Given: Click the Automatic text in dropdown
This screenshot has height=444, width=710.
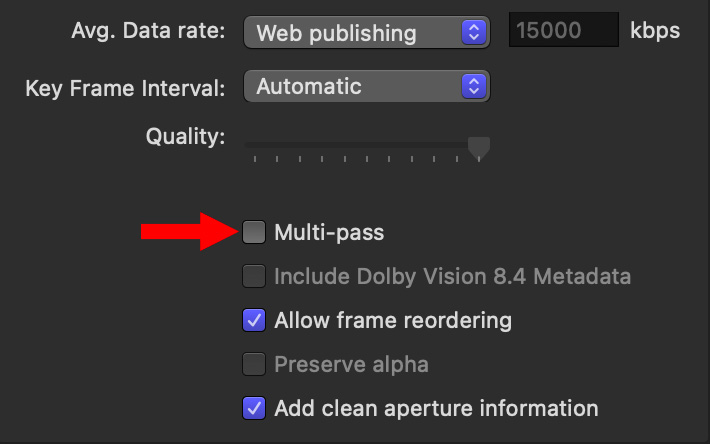Looking at the screenshot, I should pyautogui.click(x=309, y=86).
